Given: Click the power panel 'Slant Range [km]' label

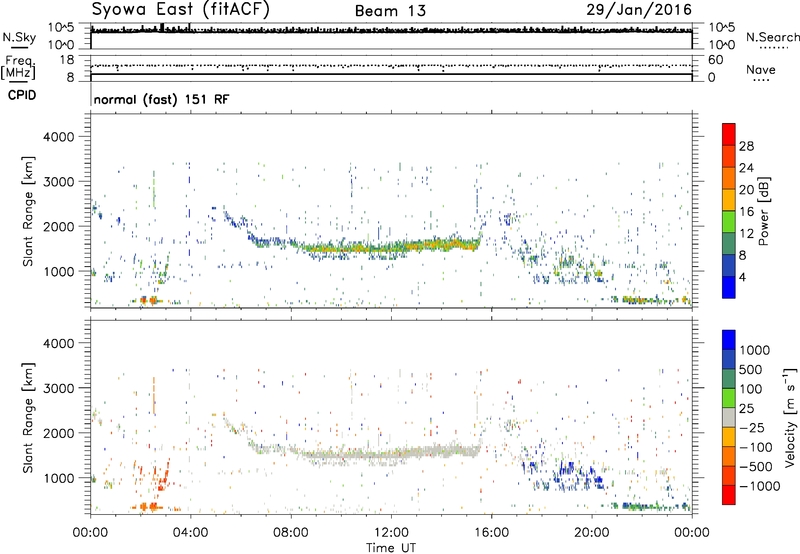Looking at the screenshot, I should tap(28, 211).
